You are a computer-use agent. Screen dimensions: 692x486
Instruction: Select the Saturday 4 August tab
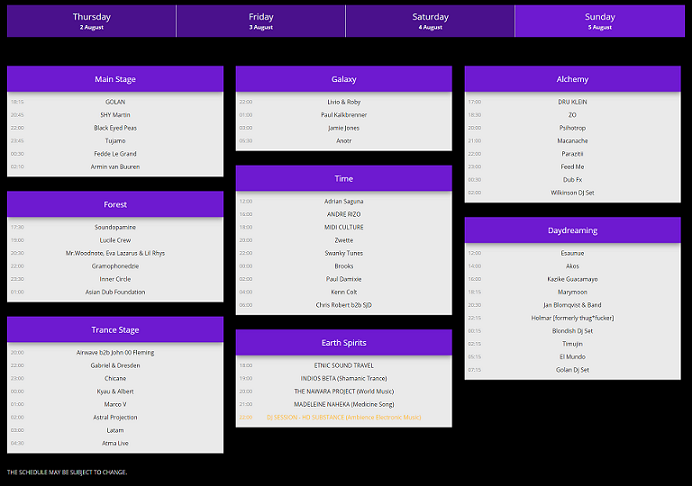pyautogui.click(x=430, y=21)
